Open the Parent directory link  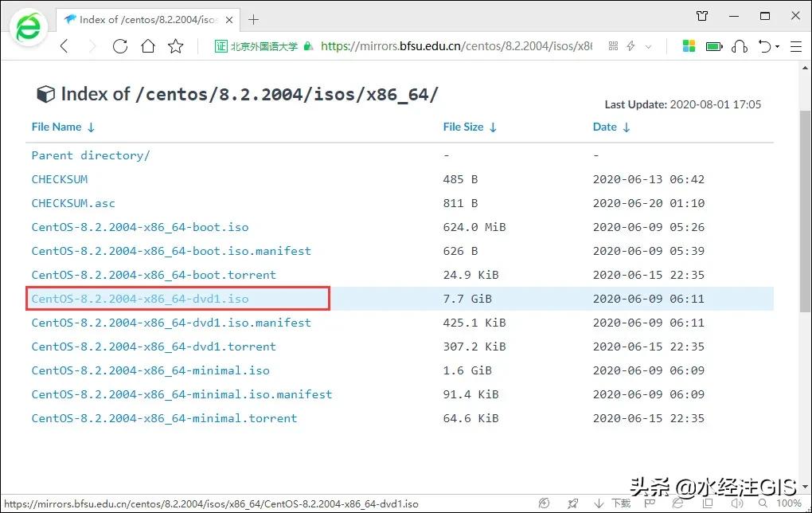pos(90,155)
